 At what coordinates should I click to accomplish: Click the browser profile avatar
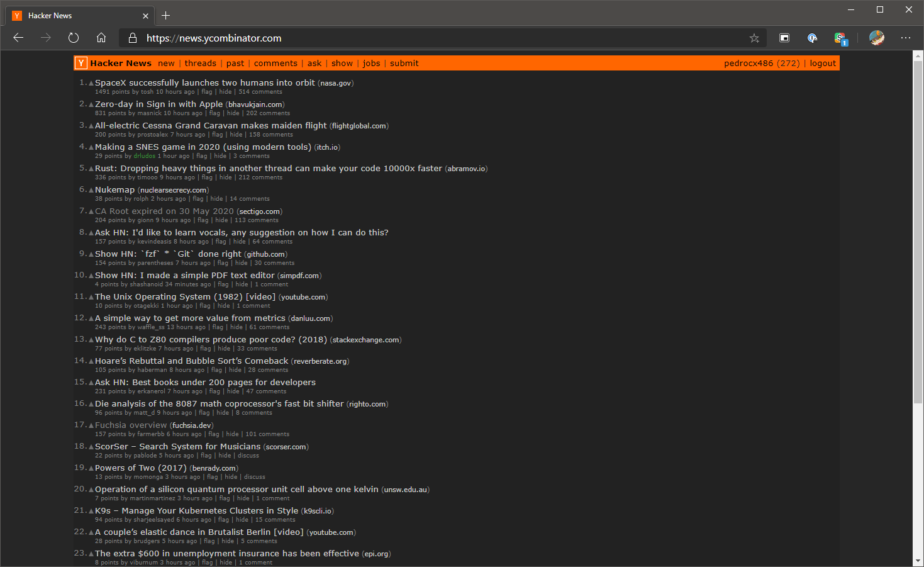877,38
